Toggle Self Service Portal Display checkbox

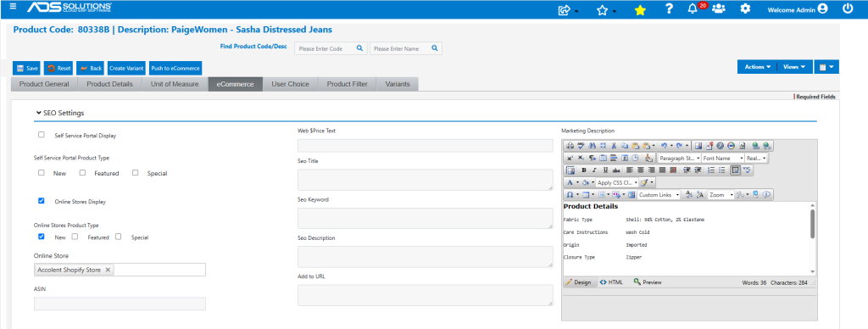41,135
